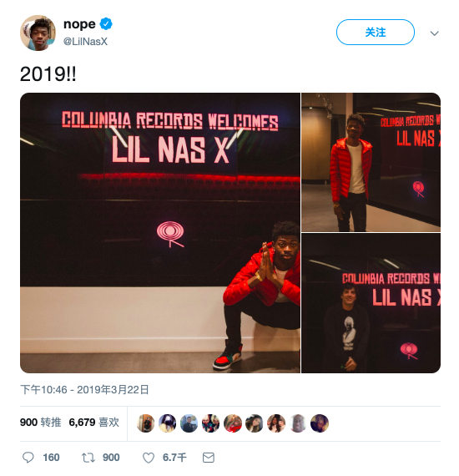The height and width of the screenshot is (476, 459).
Task: Open the last liker's avatar in row
Action: pos(320,423)
